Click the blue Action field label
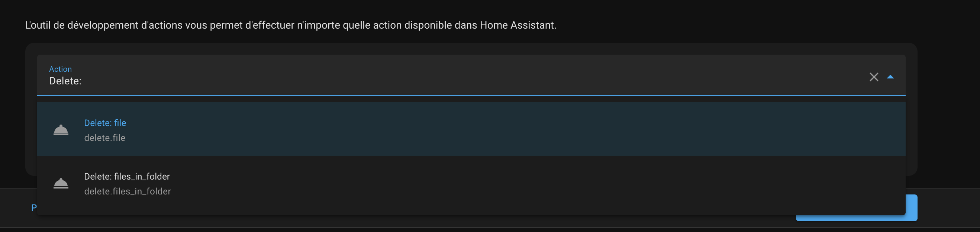 60,69
